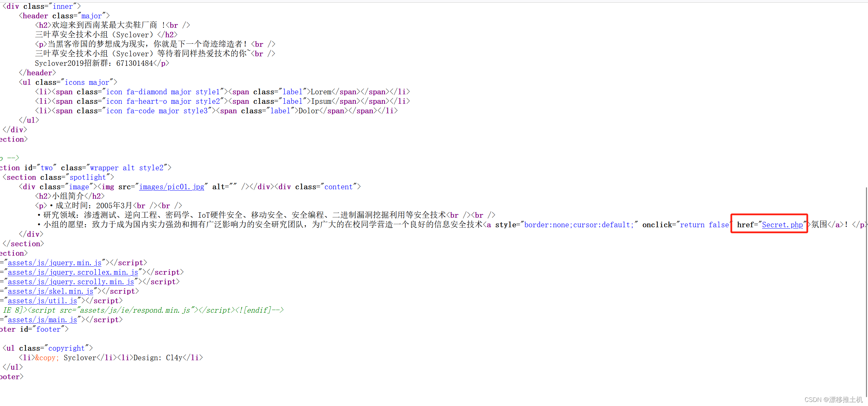The height and width of the screenshot is (406, 868).
Task: Open the Secret.php link
Action: point(782,225)
